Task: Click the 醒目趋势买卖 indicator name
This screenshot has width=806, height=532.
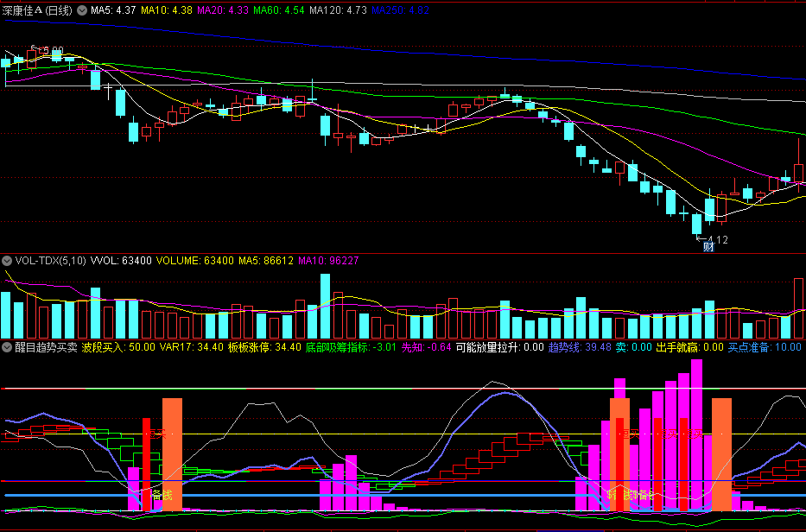Action: tap(46, 347)
